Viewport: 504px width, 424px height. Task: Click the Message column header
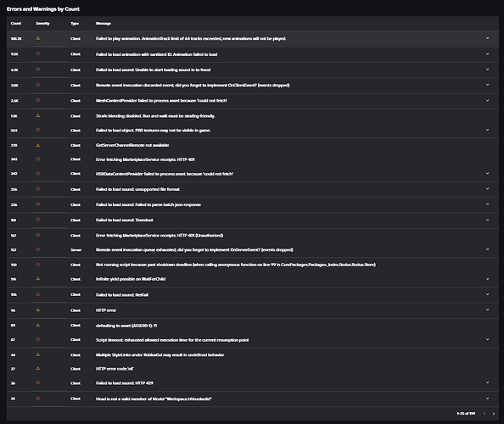pos(104,24)
